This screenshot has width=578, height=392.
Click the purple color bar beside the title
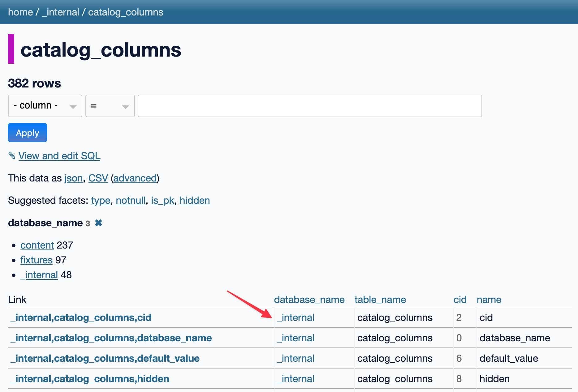coord(11,49)
